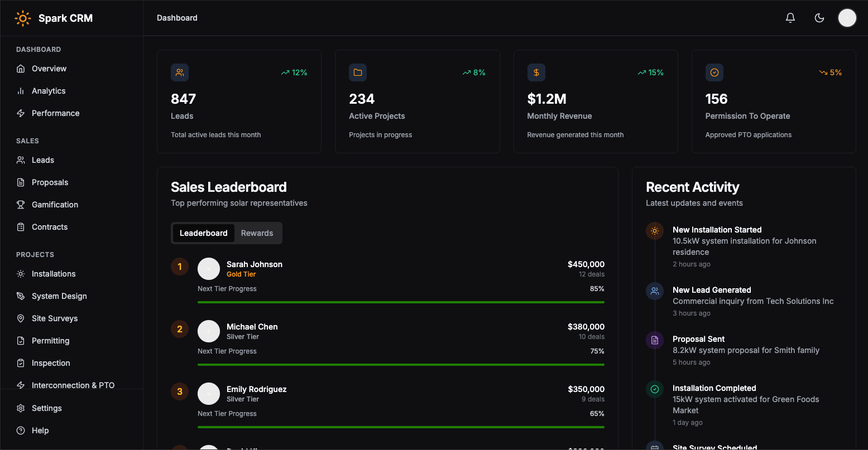Open Overview in the sidebar
The width and height of the screenshot is (868, 450).
point(49,69)
